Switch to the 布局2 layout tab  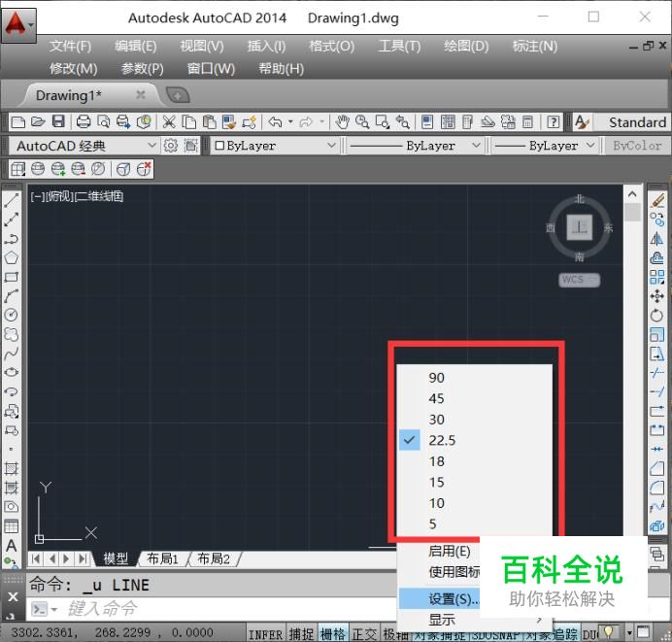tap(214, 558)
